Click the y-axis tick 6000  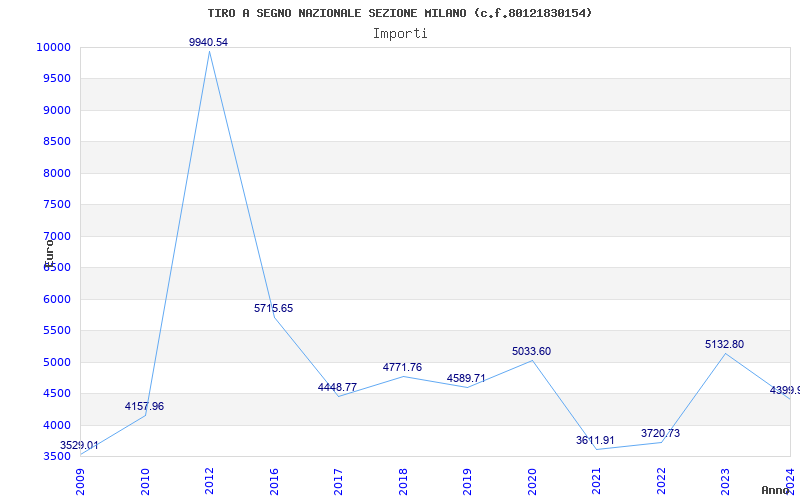click(56, 299)
